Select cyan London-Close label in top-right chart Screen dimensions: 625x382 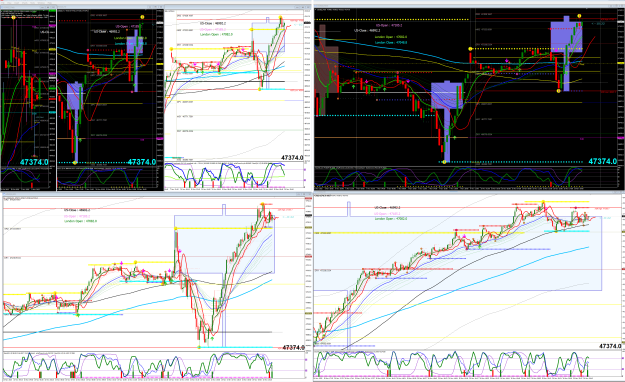point(391,42)
